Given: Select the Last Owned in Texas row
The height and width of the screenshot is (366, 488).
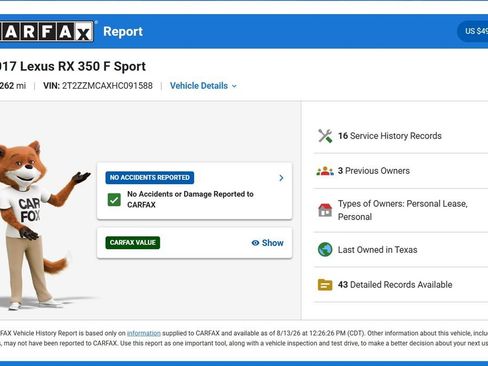Looking at the screenshot, I should coord(400,250).
